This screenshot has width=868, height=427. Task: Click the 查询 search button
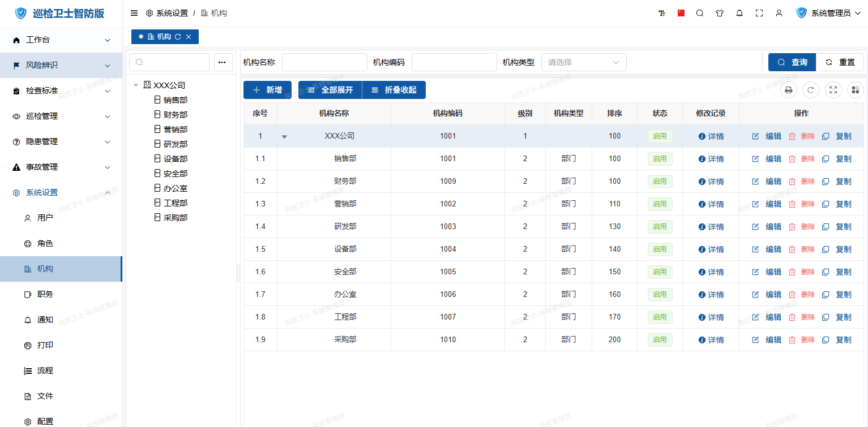tap(792, 62)
